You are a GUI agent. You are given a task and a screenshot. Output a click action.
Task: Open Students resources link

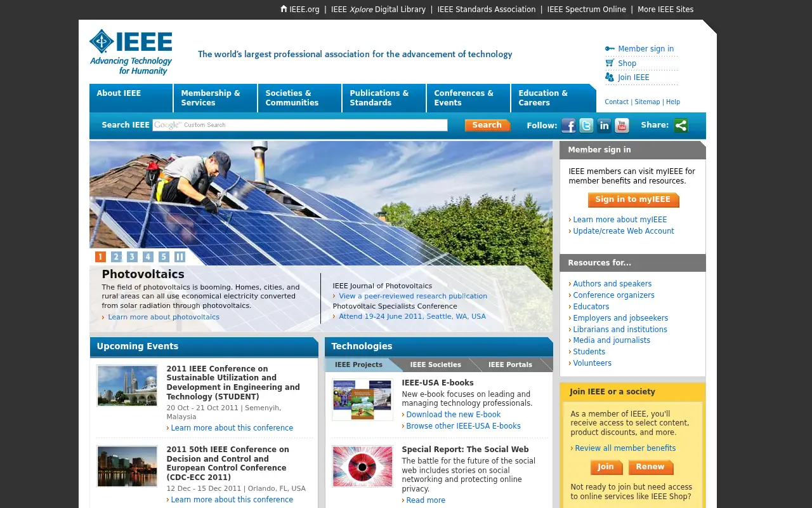[x=589, y=352]
